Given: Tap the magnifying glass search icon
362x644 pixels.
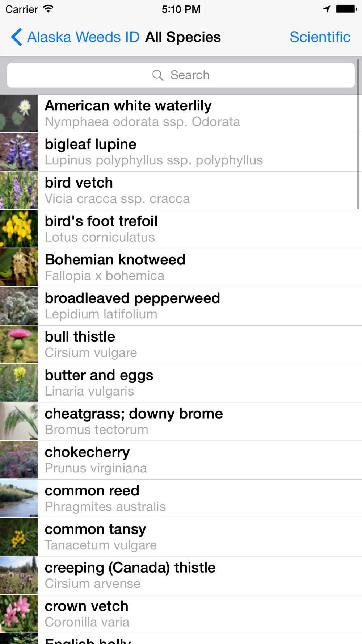Looking at the screenshot, I should [158, 75].
